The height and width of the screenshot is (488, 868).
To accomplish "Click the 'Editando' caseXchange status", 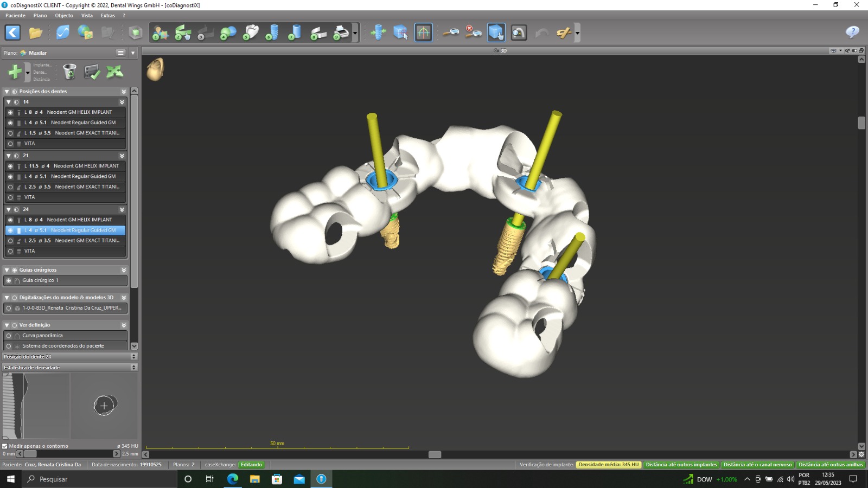I will tap(252, 465).
